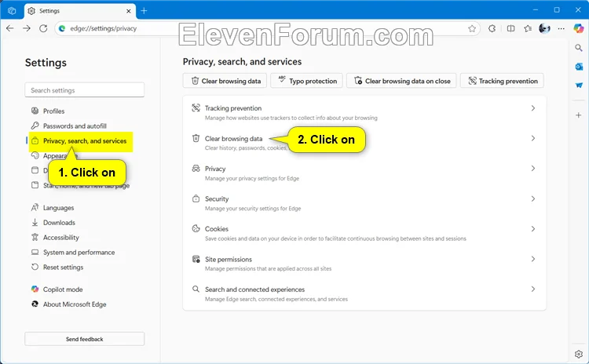Screen dimensions: 589x364
Task: Click Clear browsing data on close button
Action: 401,81
